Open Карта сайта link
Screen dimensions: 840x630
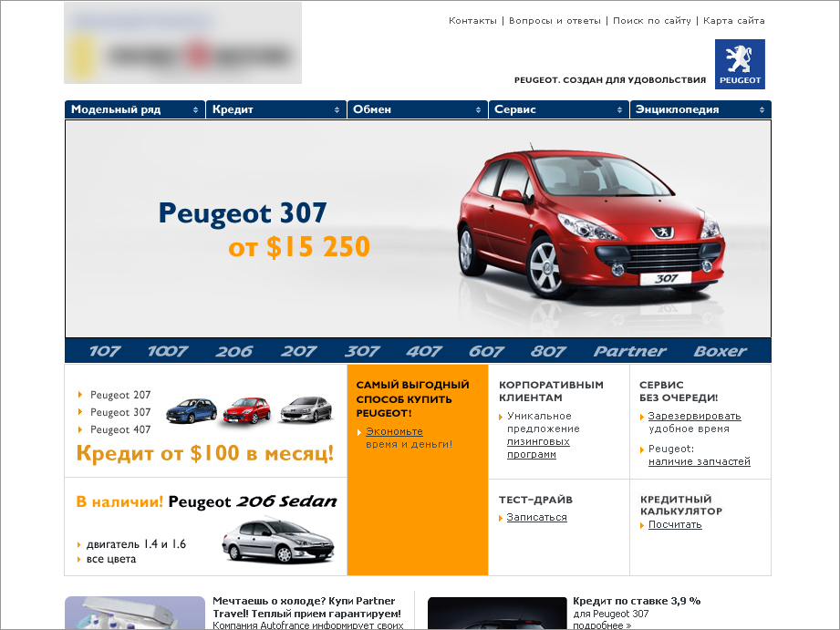pyautogui.click(x=734, y=21)
